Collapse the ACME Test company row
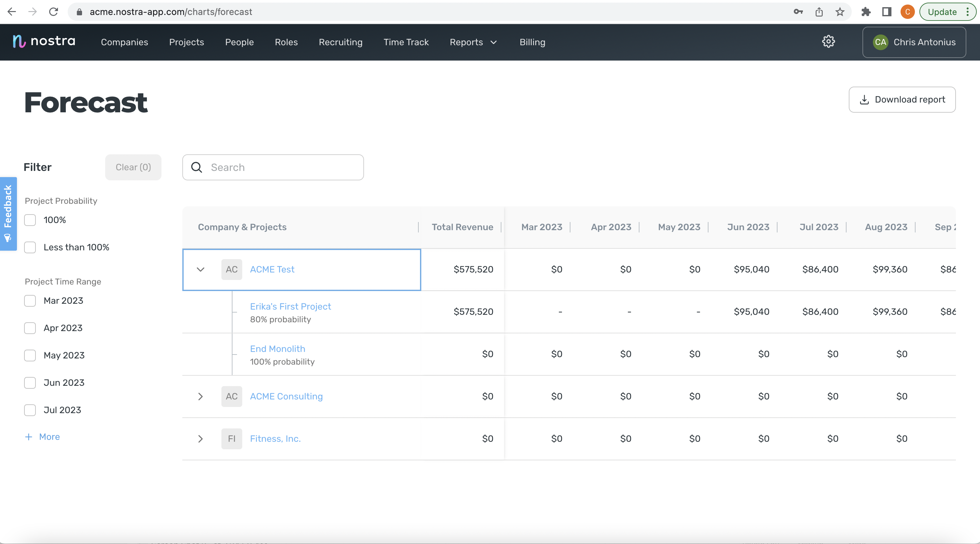This screenshot has width=980, height=544. pos(201,269)
